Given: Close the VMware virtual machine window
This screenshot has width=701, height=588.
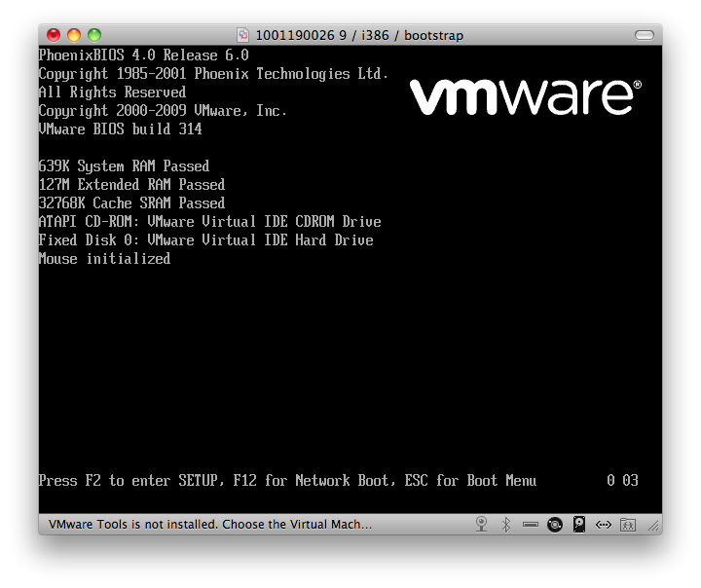Looking at the screenshot, I should [x=54, y=35].
